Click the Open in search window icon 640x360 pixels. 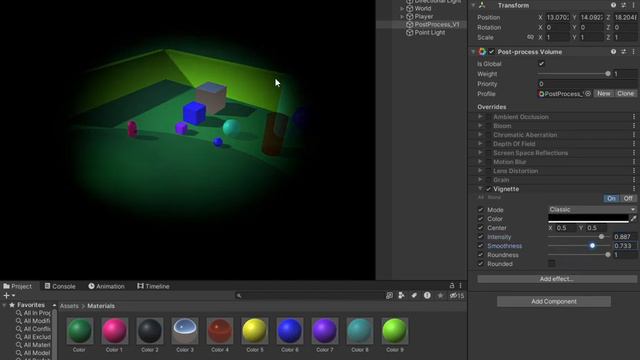pyautogui.click(x=389, y=296)
